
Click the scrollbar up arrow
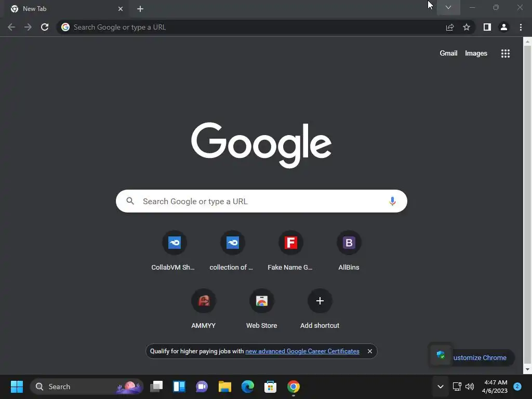click(527, 42)
